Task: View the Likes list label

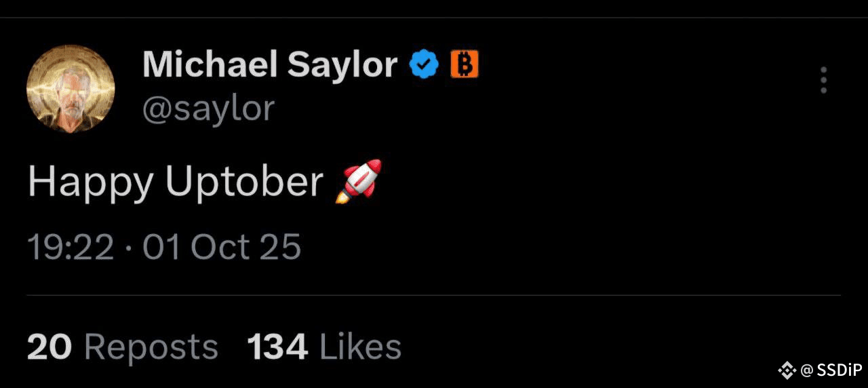Action: [360, 347]
